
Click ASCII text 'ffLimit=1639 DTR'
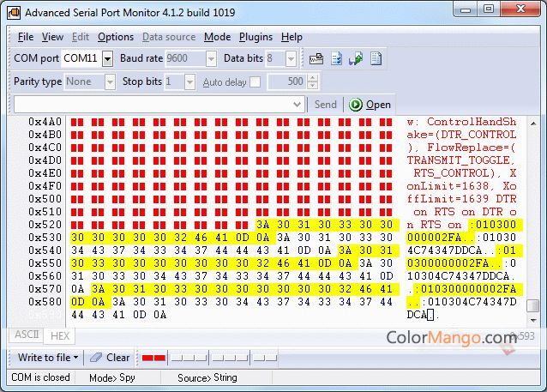point(461,199)
